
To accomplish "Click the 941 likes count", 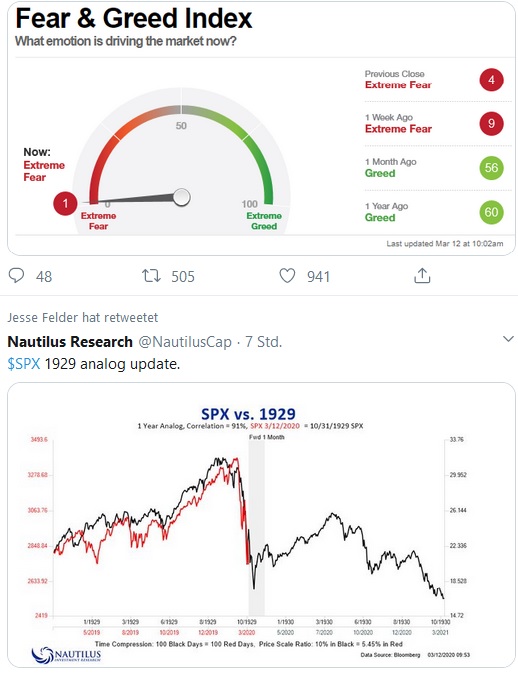I will pyautogui.click(x=318, y=276).
